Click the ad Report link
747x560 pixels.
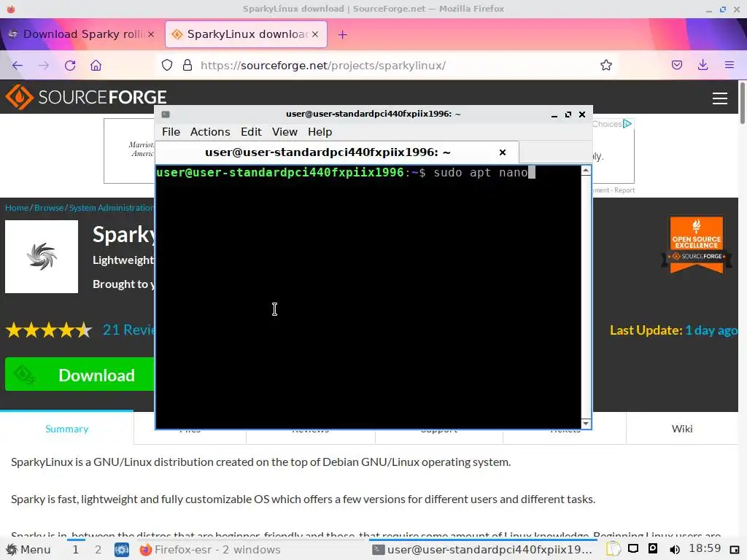tap(624, 190)
